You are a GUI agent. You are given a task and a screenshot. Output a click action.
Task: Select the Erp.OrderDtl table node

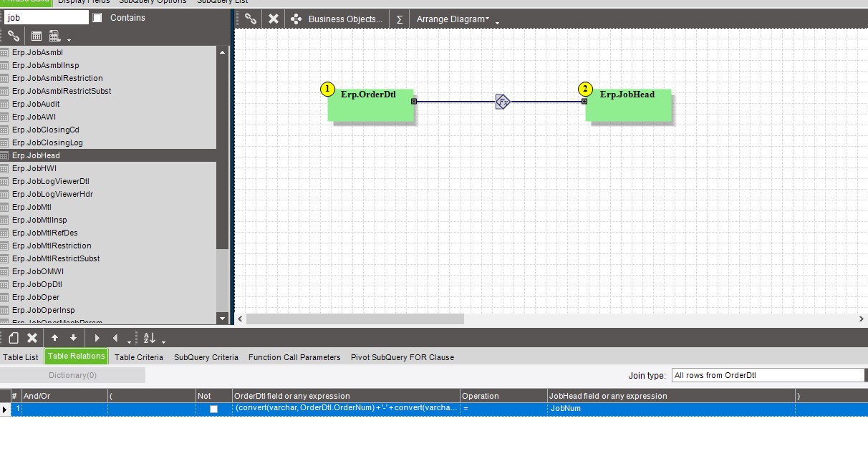tap(371, 105)
